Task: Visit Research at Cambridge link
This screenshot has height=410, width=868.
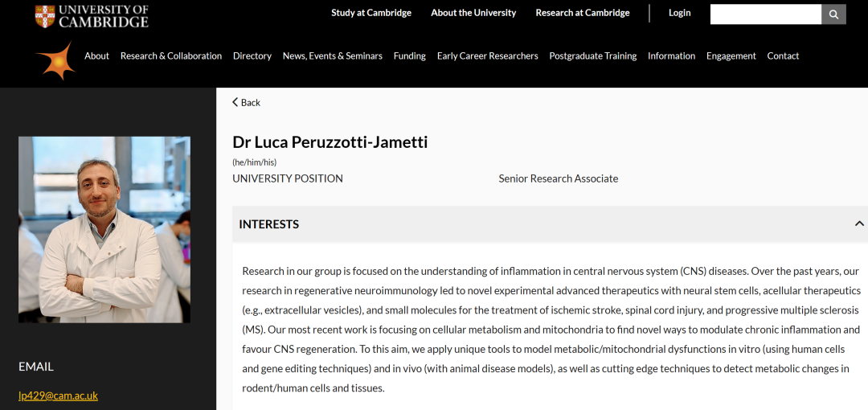Action: (583, 13)
